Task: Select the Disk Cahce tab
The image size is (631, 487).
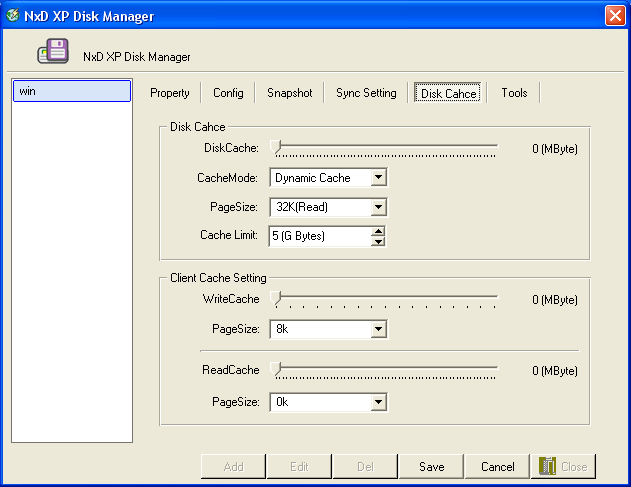Action: (x=448, y=93)
